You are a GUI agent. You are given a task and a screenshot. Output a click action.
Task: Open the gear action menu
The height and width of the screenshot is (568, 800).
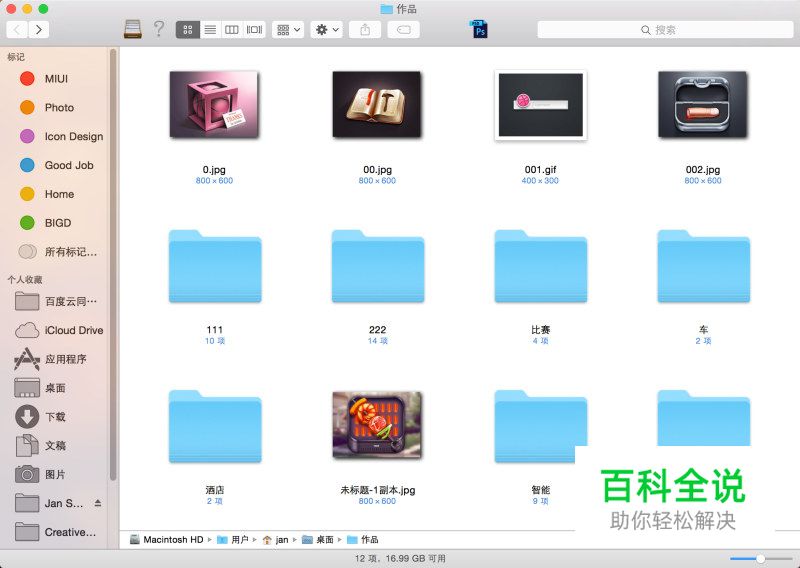326,30
